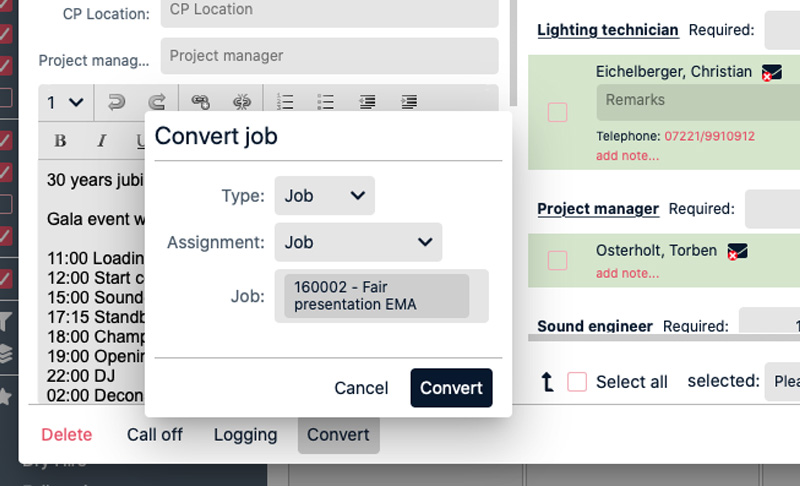800x486 pixels.
Task: Open the Assignment dropdown
Action: coord(358,242)
